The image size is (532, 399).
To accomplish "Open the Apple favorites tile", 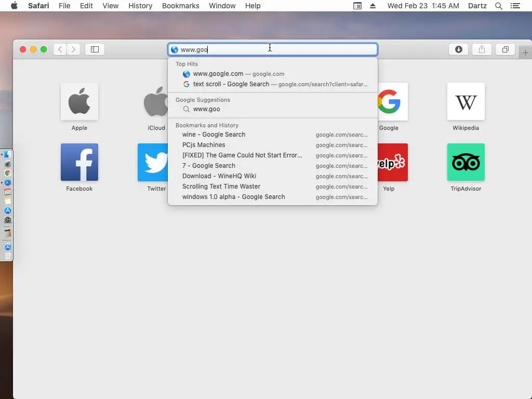I will [x=79, y=101].
